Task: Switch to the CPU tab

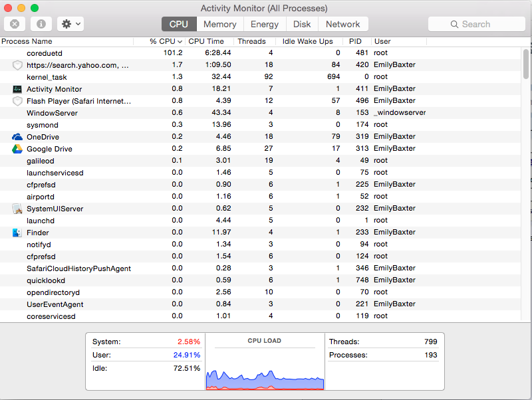Action: [179, 24]
